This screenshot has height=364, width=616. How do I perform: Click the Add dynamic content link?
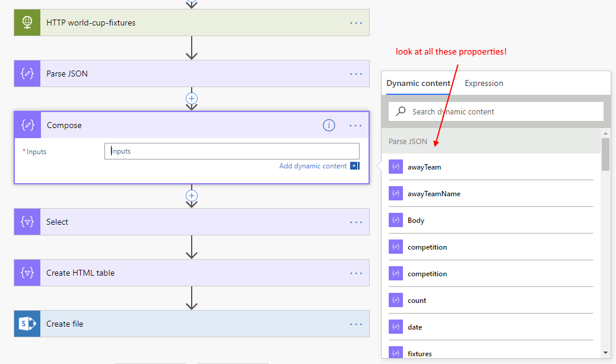313,166
